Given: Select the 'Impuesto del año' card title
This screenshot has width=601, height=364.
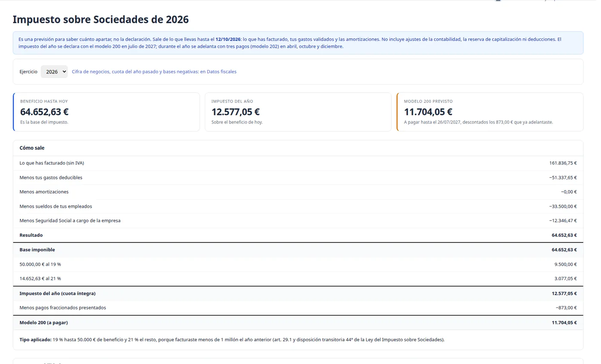Looking at the screenshot, I should coord(232,101).
